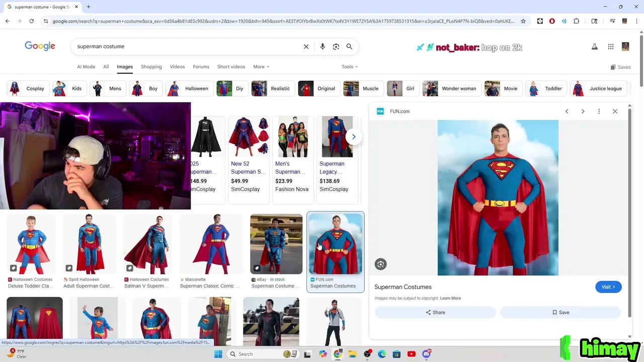Go back with the browser back arrow
Image resolution: width=644 pixels, height=362 pixels.
[7, 21]
